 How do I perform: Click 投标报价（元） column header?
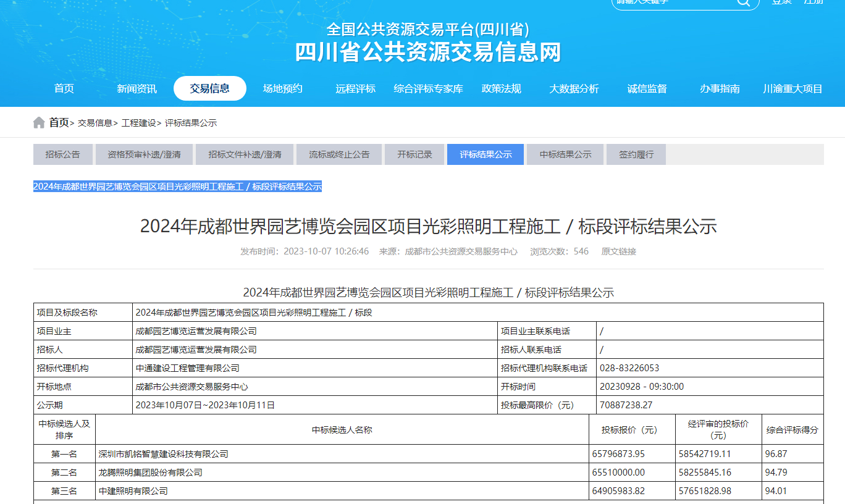633,430
